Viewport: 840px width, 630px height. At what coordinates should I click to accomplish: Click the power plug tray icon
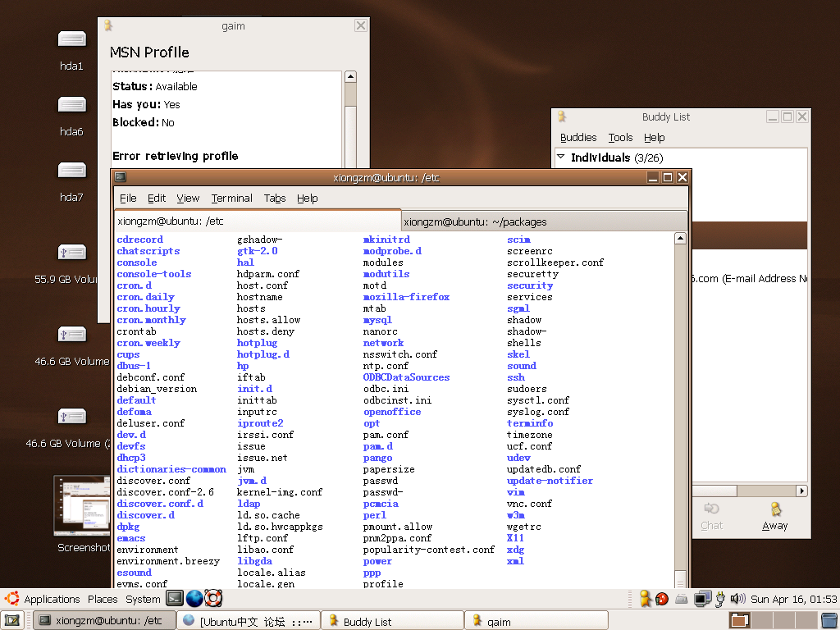(720, 599)
